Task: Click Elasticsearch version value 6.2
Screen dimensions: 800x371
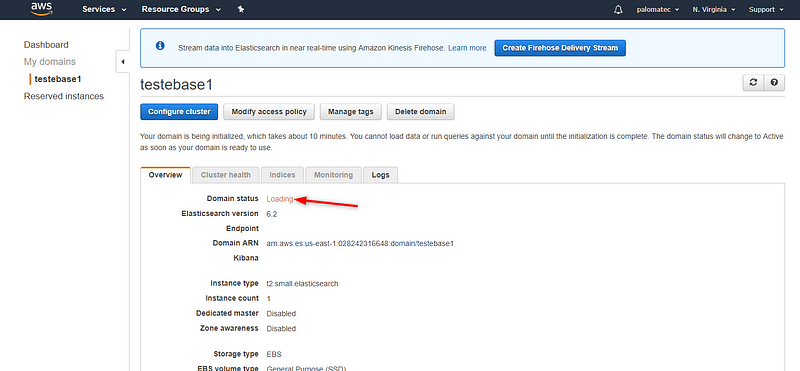Action: click(x=272, y=214)
